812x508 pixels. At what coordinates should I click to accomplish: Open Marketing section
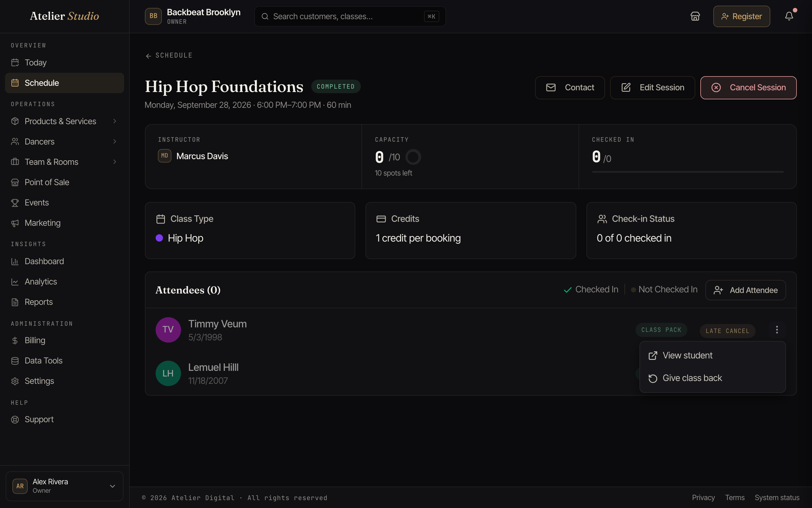tap(64, 223)
